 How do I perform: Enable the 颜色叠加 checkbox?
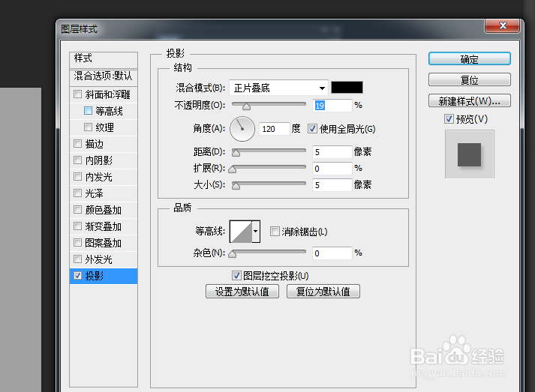78,209
